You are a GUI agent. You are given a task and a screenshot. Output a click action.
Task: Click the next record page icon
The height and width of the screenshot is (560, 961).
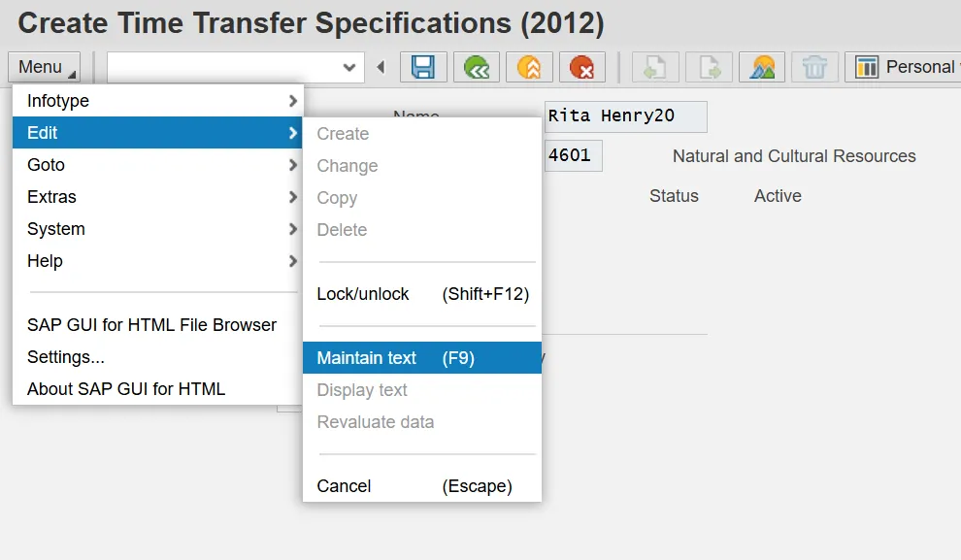click(710, 67)
